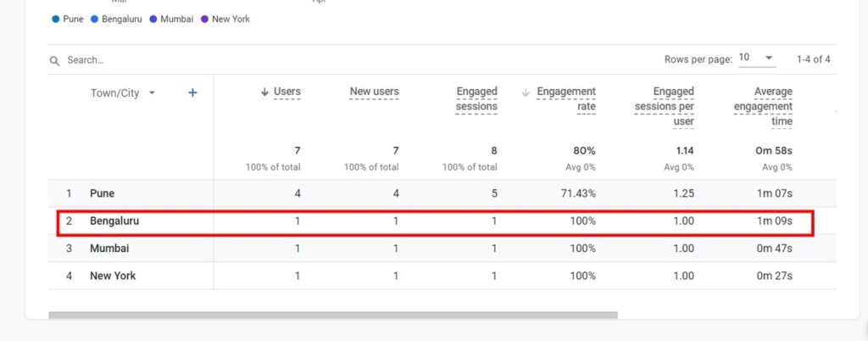Sort by Engaged sessions per user
Viewport: 868px width, 341px height.
665,106
